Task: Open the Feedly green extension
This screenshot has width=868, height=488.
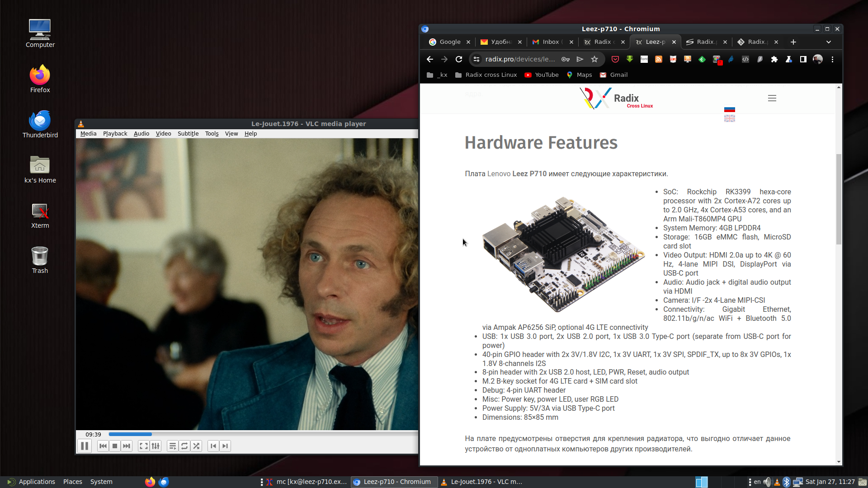Action: [702, 59]
